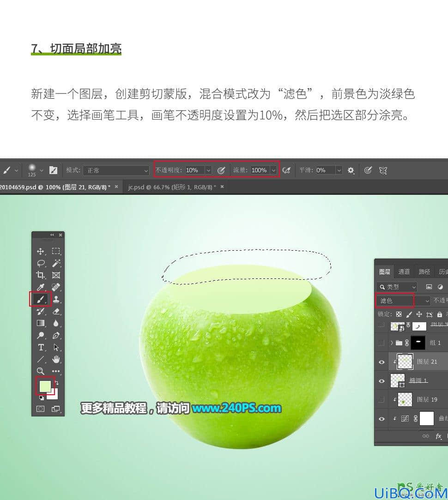
Task: Expand the 组 1 layer group
Action: 392,343
